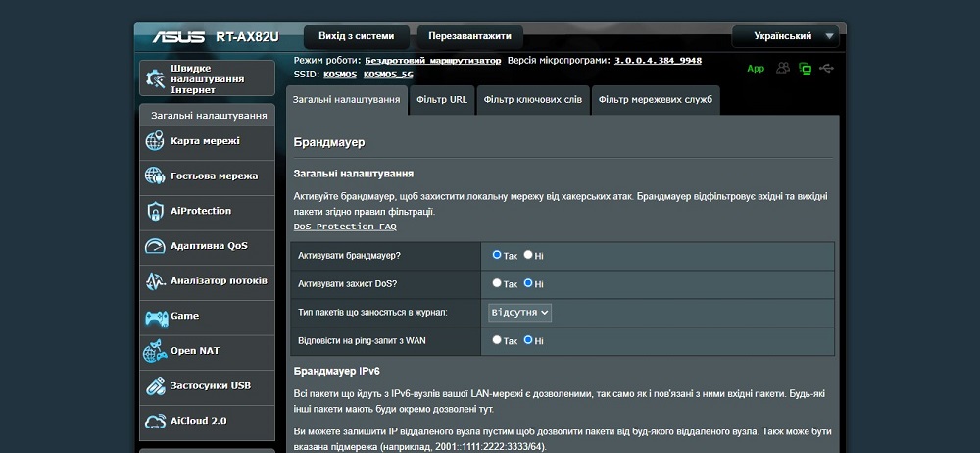The height and width of the screenshot is (453, 980).
Task: Switch to Фільтр URL tab
Action: (442, 100)
